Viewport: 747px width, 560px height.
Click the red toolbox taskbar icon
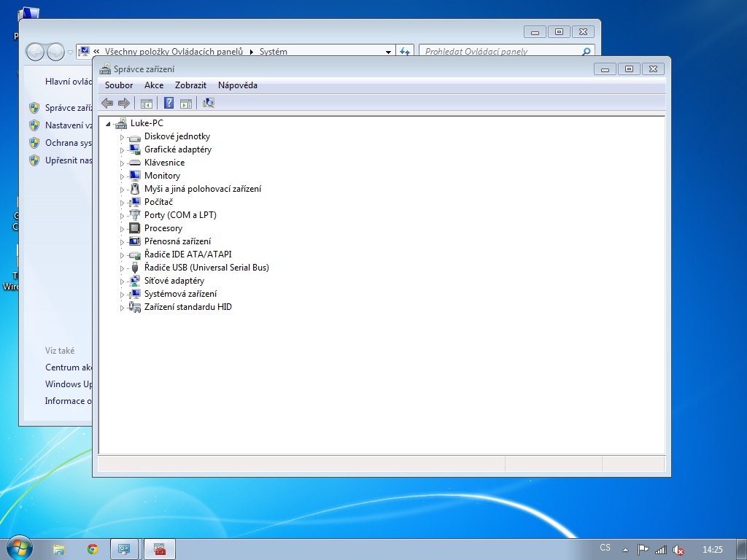(x=160, y=550)
